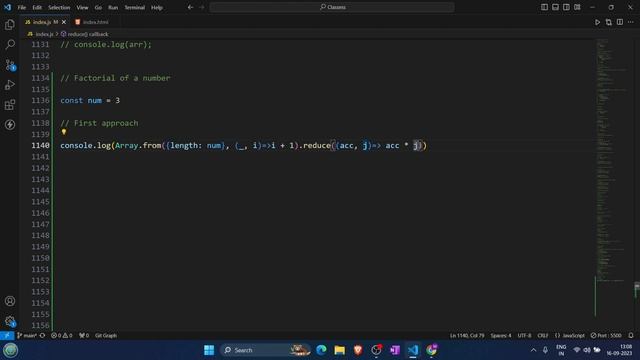The width and height of the screenshot is (640, 360).
Task: Open the lightning bolt extension view
Action: 10,124
